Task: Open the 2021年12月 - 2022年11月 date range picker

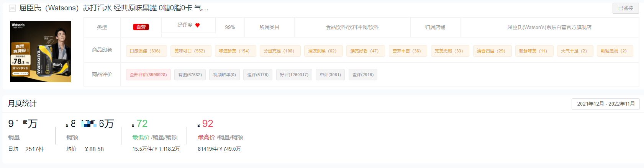Action: pos(605,104)
